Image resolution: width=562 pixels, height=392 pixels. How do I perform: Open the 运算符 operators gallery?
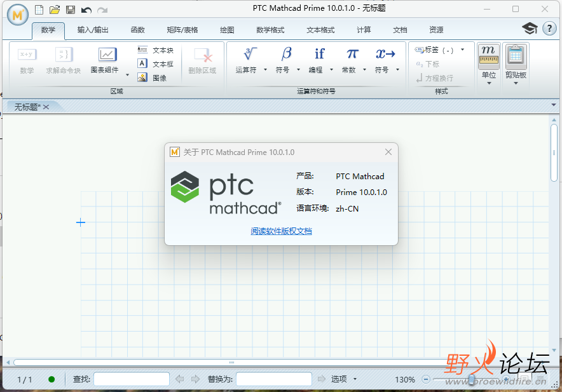click(x=246, y=60)
